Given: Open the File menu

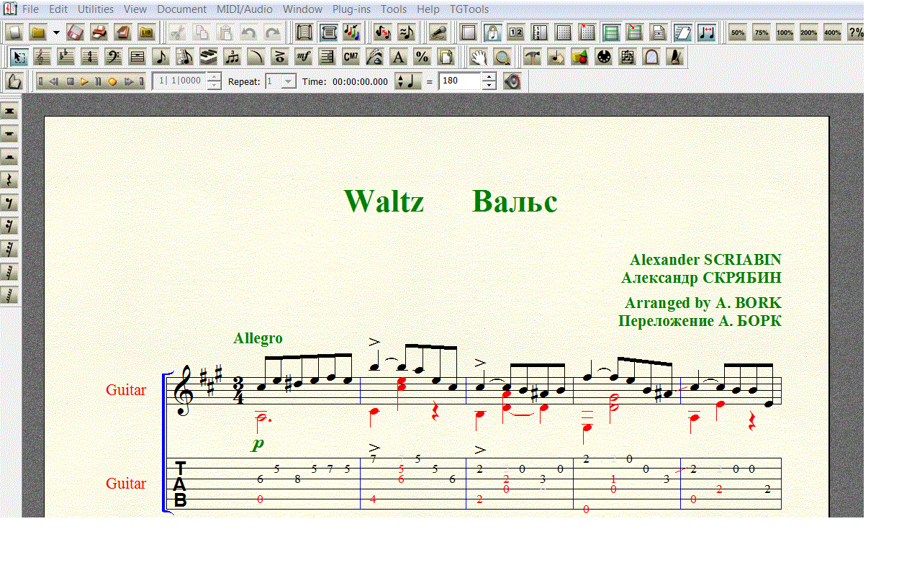Looking at the screenshot, I should point(31,9).
